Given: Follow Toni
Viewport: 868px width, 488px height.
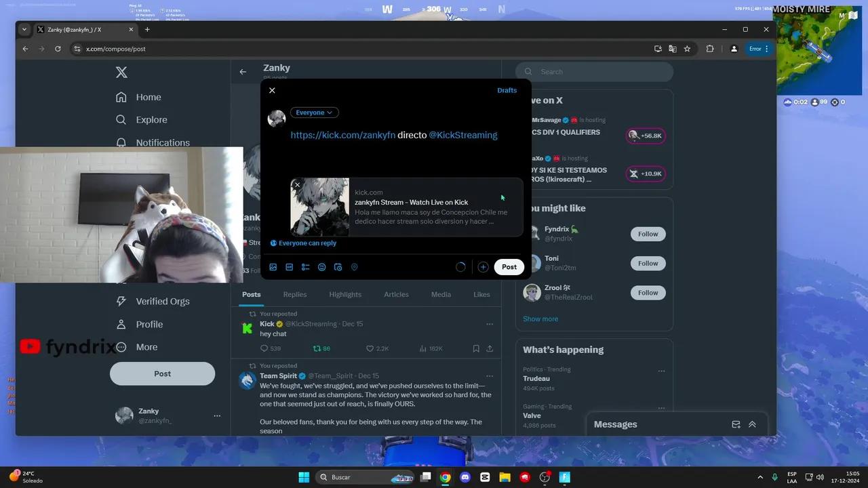Looking at the screenshot, I should [x=648, y=263].
